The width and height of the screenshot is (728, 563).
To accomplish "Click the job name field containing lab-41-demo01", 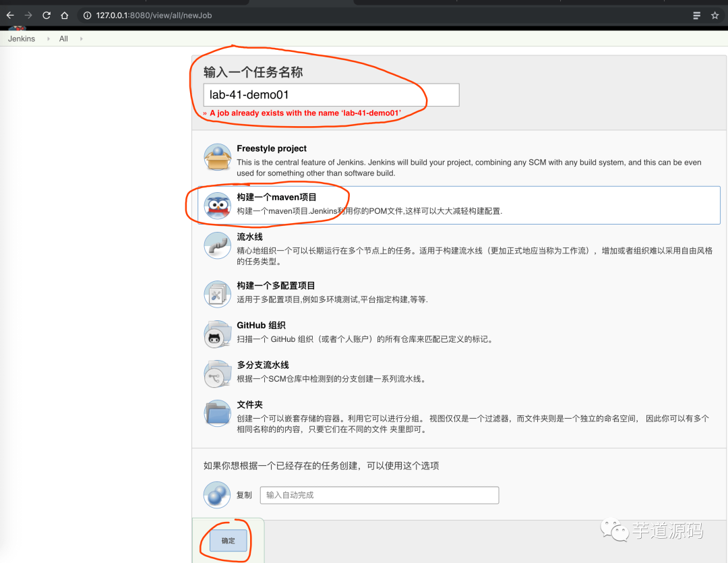I will (x=330, y=94).
